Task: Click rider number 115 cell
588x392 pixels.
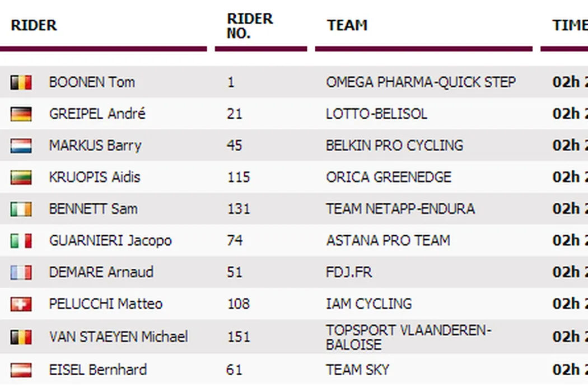Action: pyautogui.click(x=239, y=178)
